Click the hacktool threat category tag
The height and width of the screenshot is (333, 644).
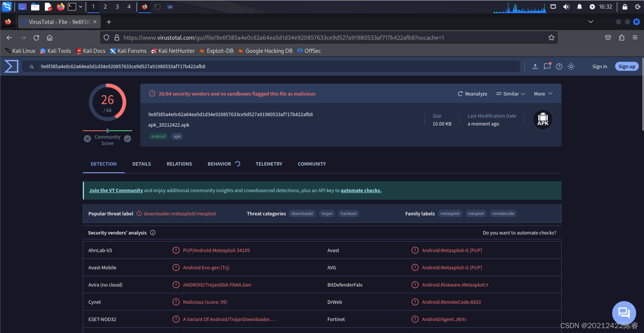(x=348, y=214)
